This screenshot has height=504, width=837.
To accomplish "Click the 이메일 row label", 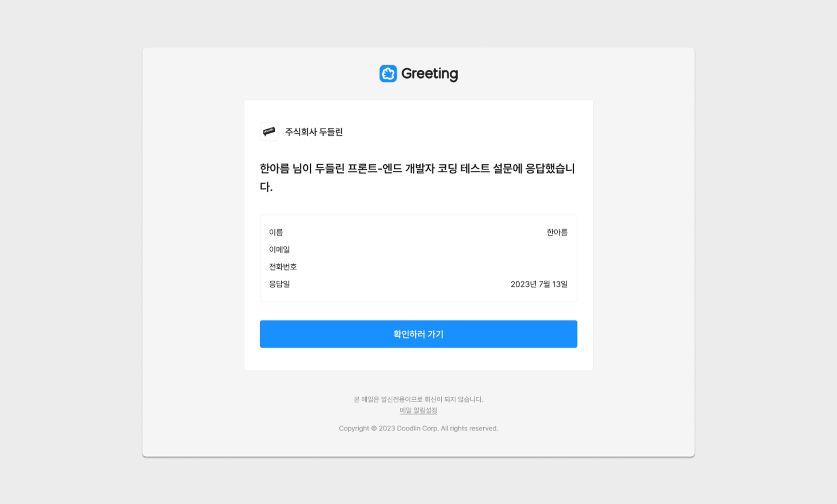I will click(279, 249).
